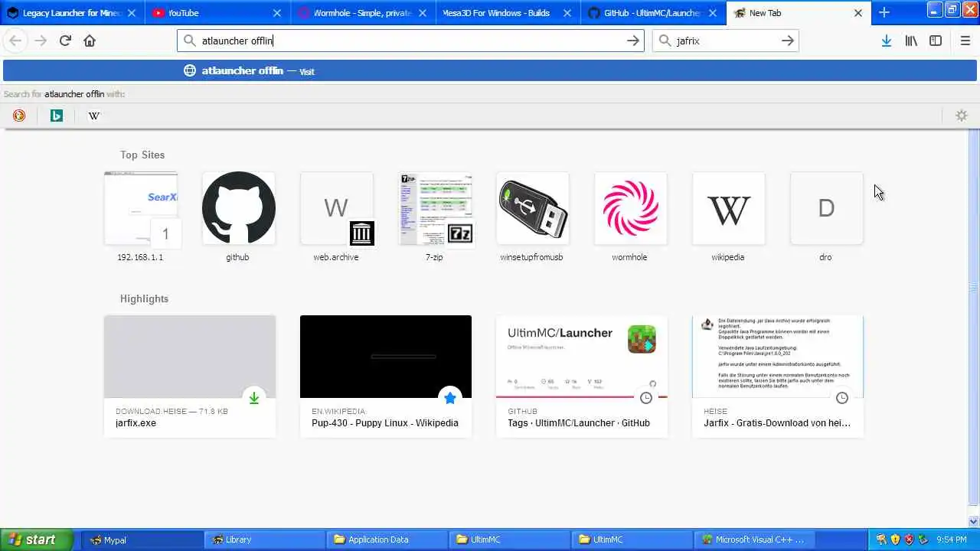Click the system tray clock 9:54 PM
This screenshot has height=551, width=980.
coord(951,540)
